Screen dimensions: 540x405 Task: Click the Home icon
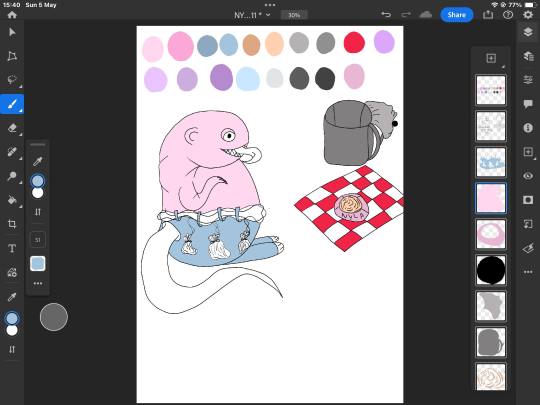12,15
